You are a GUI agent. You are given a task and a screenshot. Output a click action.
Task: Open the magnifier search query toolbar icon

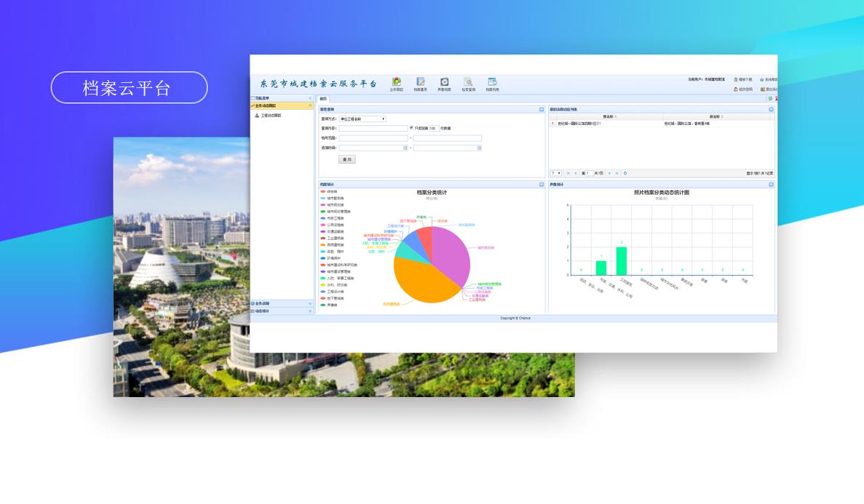click(468, 84)
